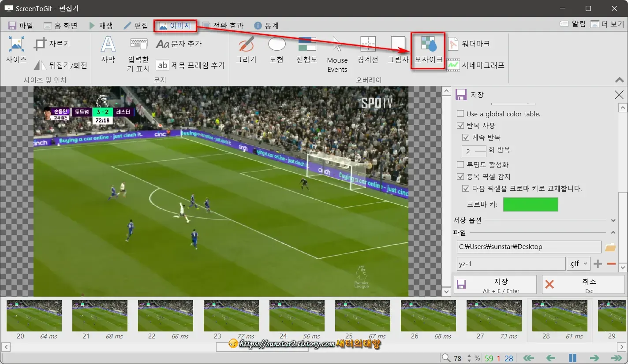Check Use a global color table
This screenshot has height=364, width=628.
460,114
